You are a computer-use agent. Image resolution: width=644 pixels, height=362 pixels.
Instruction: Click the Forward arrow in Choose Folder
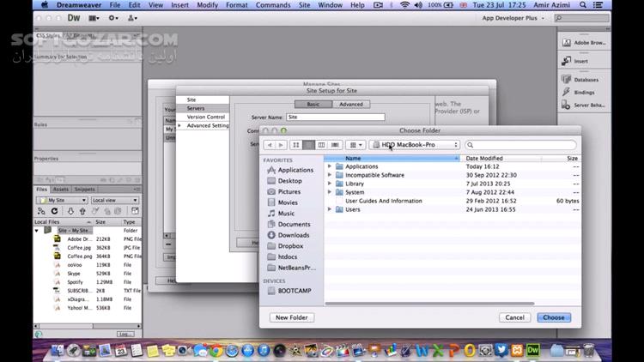[281, 145]
